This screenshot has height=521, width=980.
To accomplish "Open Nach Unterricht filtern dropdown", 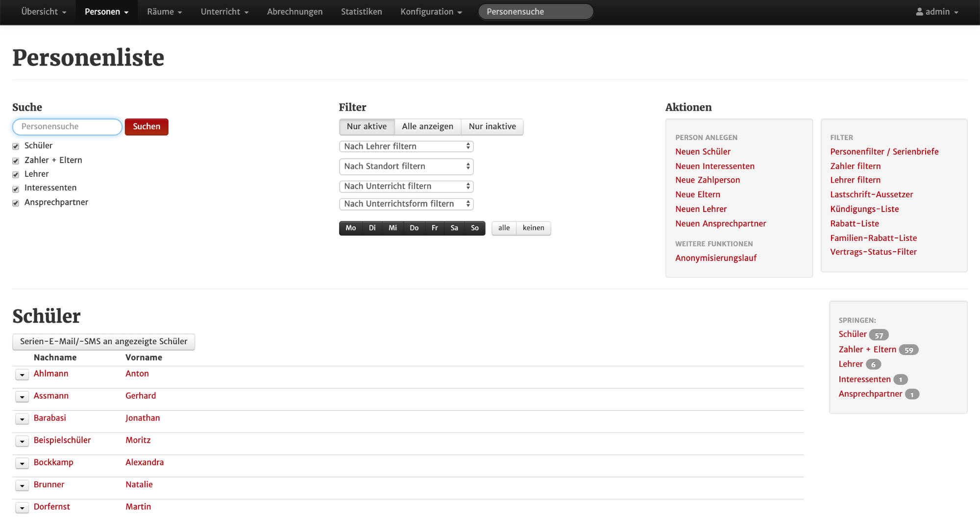I will pos(406,187).
